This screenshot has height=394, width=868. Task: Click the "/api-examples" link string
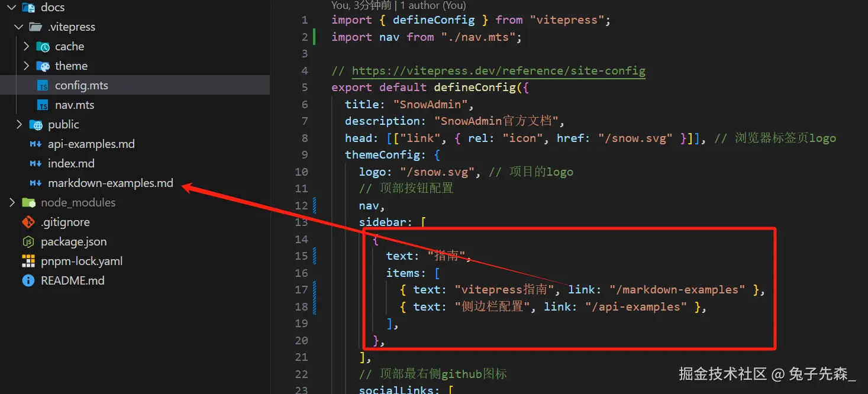tap(636, 306)
